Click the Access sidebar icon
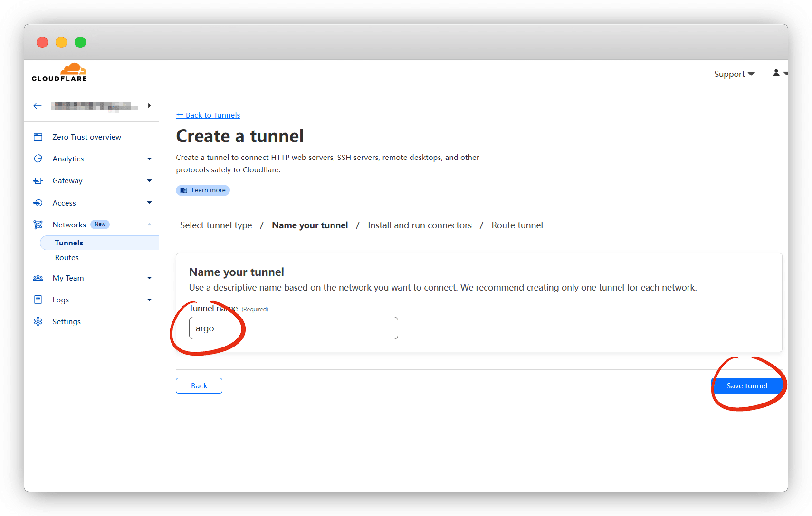Screen dimensions: 812x516 pos(38,203)
